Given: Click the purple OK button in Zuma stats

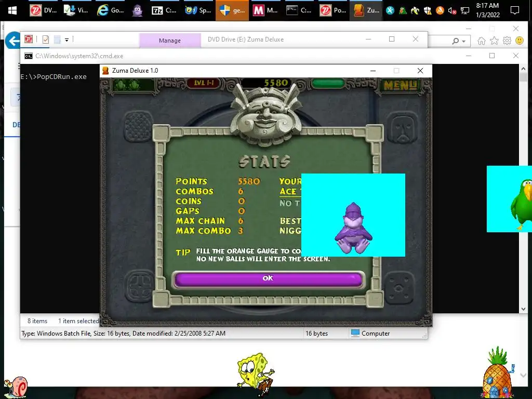Looking at the screenshot, I should click(x=268, y=279).
